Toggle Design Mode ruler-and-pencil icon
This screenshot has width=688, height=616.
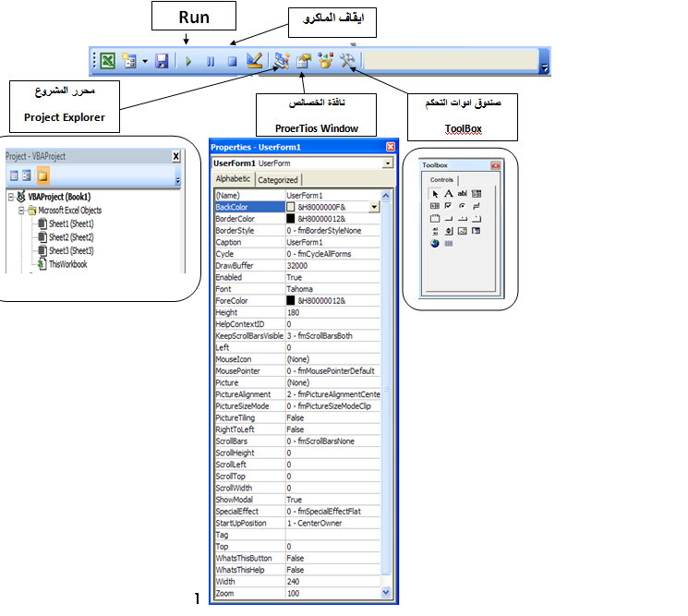[255, 61]
